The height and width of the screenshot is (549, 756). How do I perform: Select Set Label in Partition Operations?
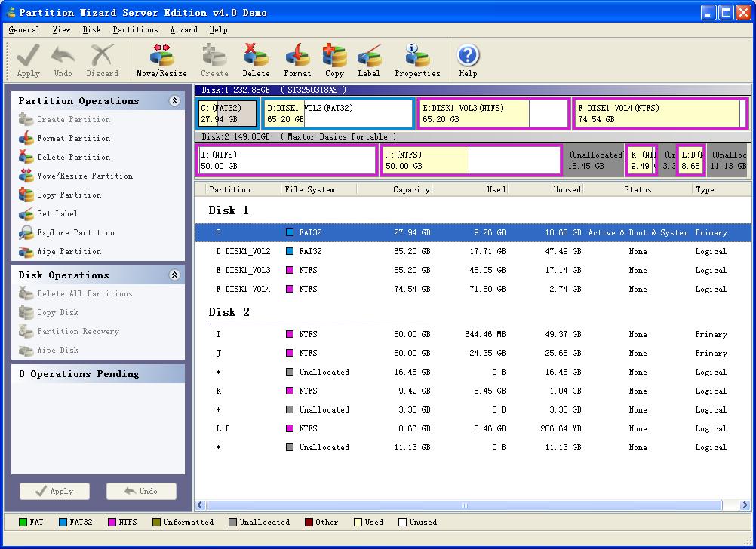point(57,214)
